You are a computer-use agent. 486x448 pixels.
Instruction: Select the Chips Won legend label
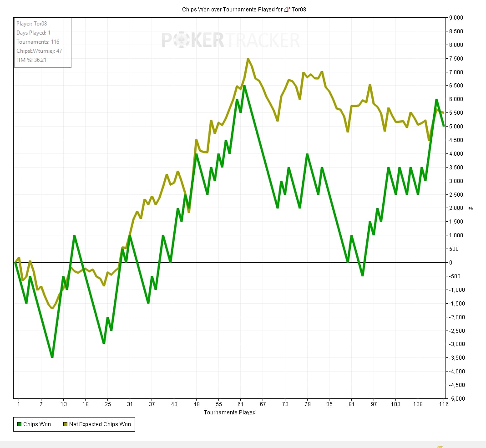click(37, 424)
